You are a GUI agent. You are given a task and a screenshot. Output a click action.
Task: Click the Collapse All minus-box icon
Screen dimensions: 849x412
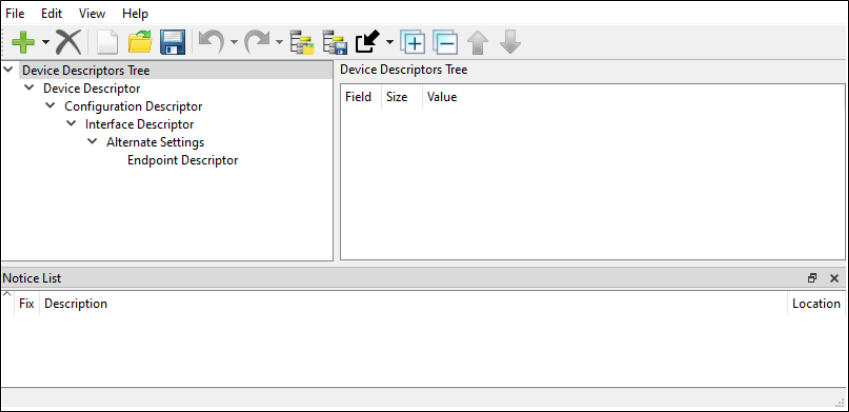pos(445,43)
